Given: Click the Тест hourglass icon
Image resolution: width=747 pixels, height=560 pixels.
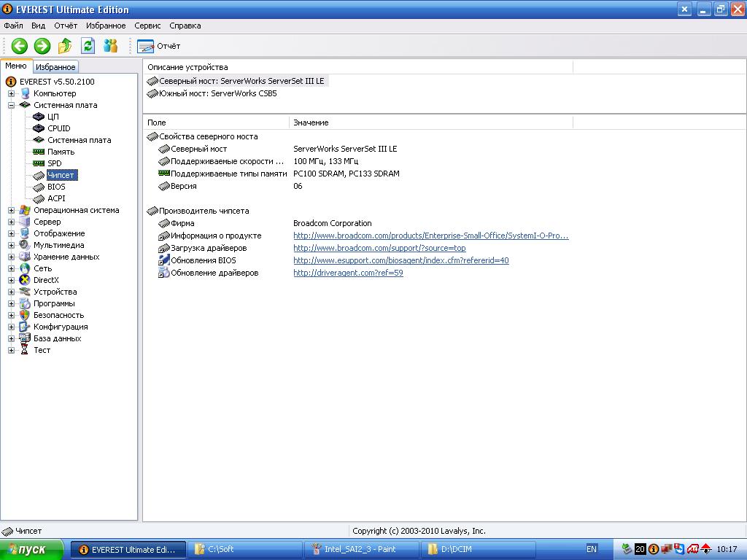Looking at the screenshot, I should 25,350.
